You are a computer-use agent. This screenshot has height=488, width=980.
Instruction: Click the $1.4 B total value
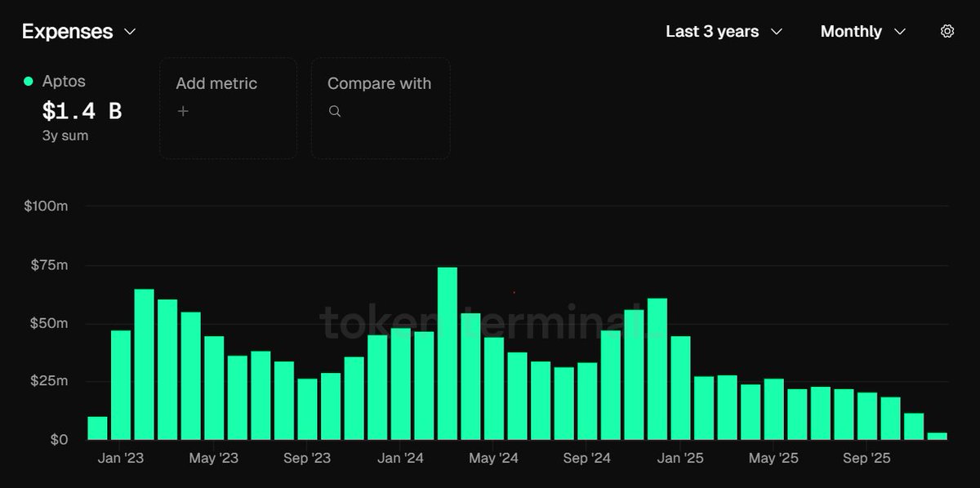82,110
